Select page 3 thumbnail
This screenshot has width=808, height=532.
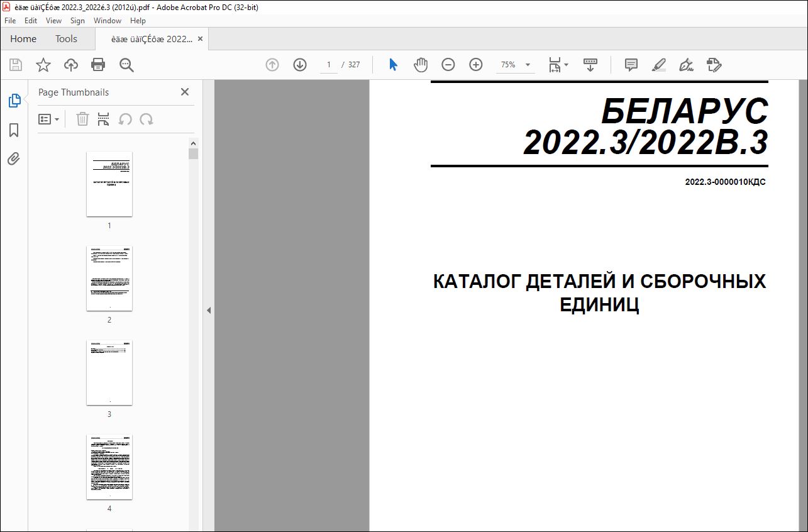[x=109, y=372]
